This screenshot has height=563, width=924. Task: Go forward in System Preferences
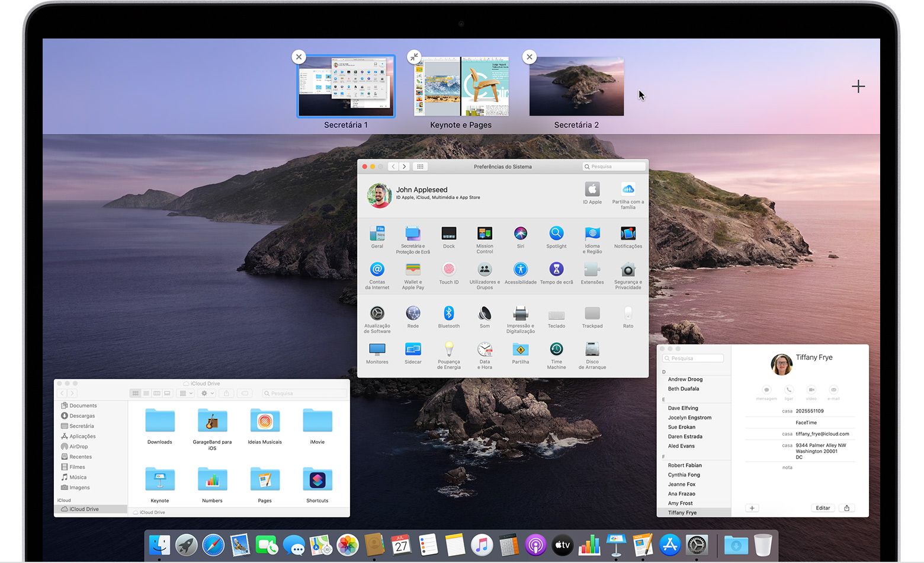[405, 167]
